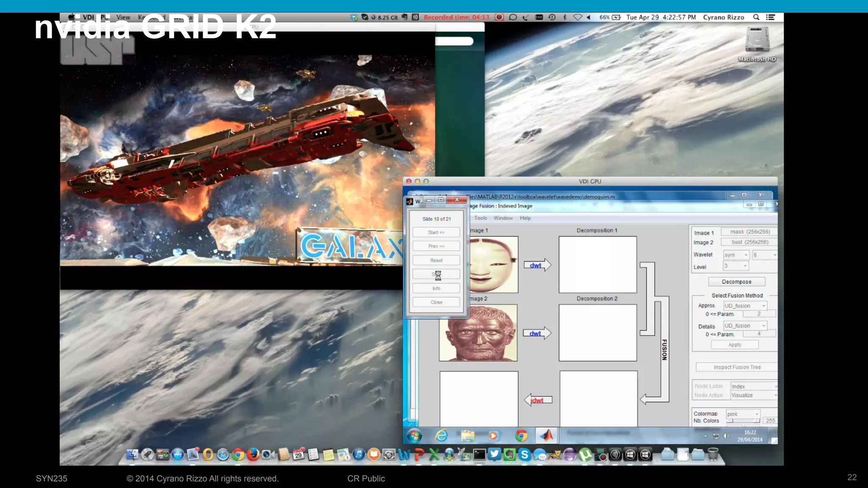The height and width of the screenshot is (488, 868).
Task: Adjust the Nb. Colors slider
Action: [x=743, y=421]
